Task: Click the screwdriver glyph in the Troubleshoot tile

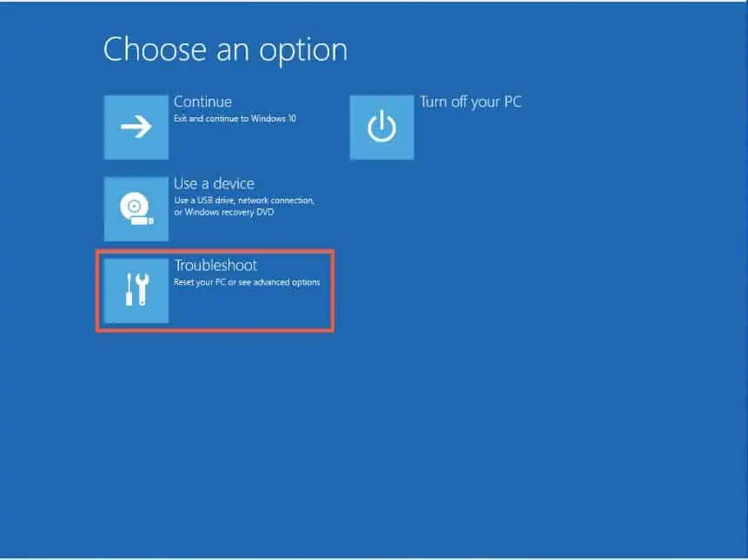Action: (x=129, y=290)
